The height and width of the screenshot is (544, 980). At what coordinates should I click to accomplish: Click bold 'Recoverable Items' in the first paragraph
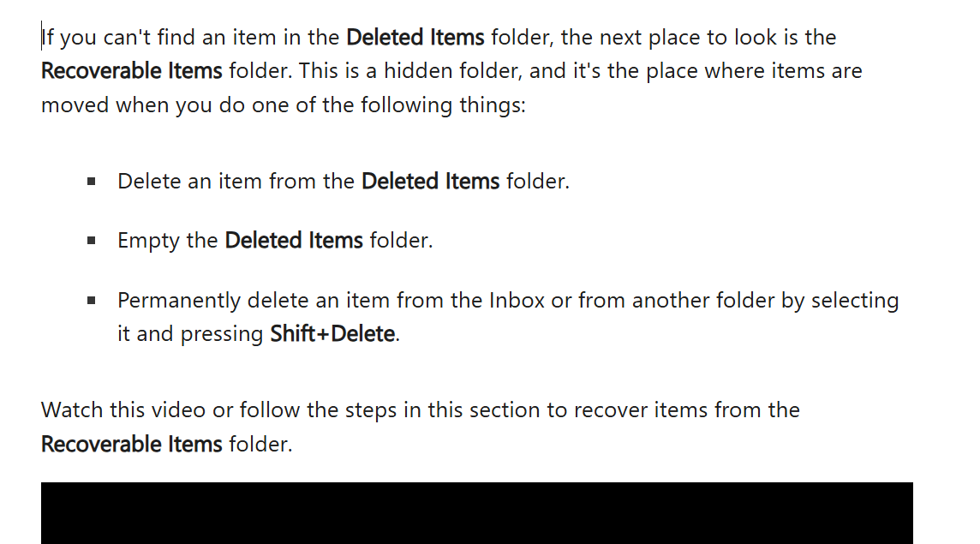132,71
